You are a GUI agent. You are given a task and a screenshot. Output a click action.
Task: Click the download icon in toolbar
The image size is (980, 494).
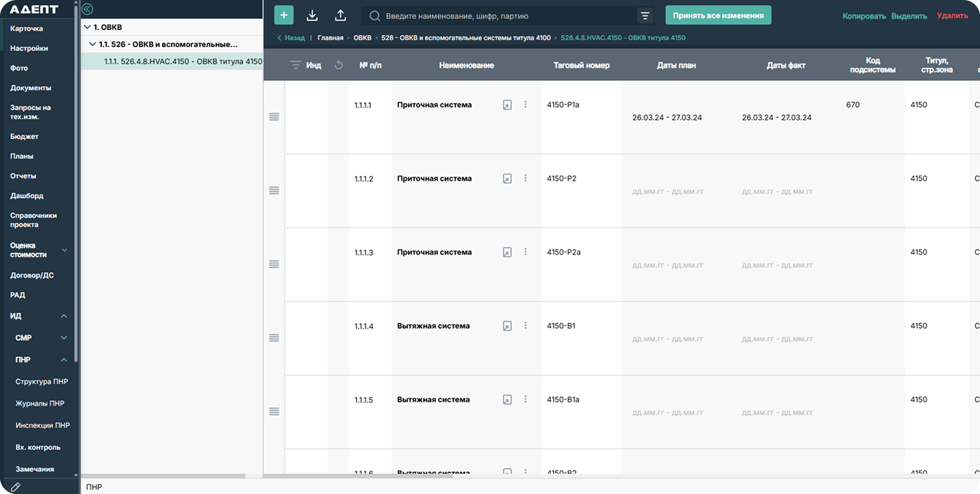click(x=312, y=15)
